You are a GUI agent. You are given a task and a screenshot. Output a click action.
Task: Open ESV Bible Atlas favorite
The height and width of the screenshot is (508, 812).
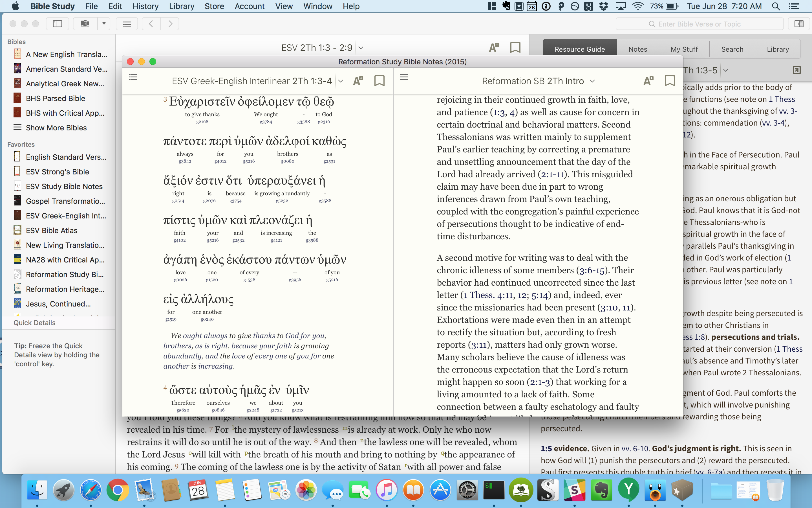[x=46, y=231]
